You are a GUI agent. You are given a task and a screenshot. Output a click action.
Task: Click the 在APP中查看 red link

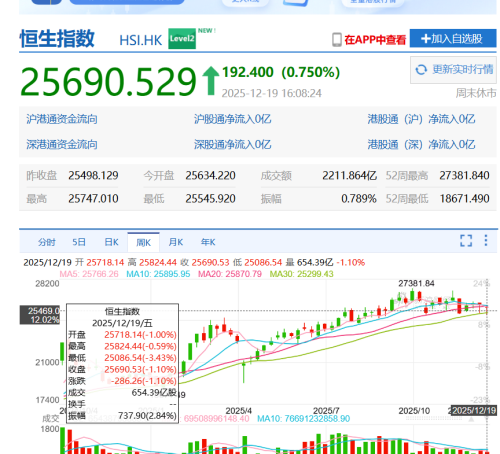375,40
